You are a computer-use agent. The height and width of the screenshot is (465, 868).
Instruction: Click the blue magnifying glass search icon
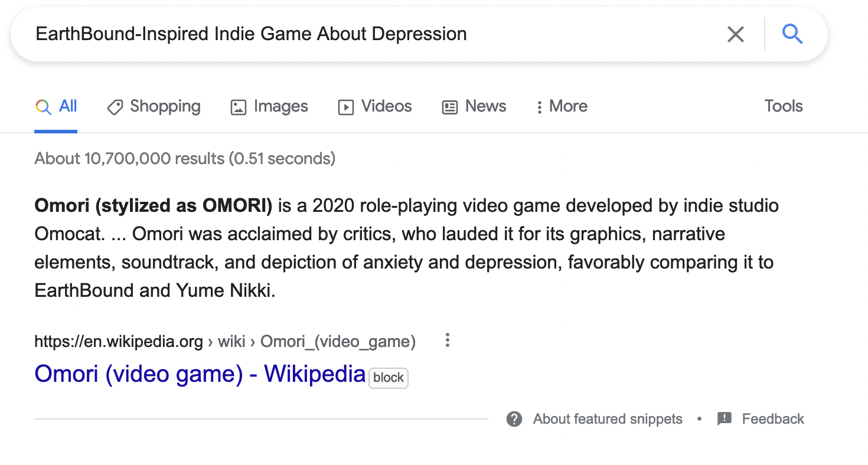792,34
